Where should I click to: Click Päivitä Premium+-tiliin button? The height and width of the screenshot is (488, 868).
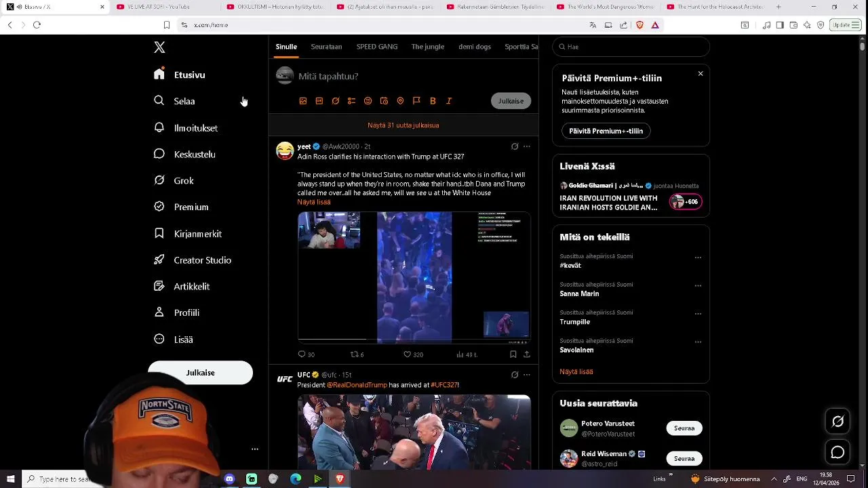pos(606,131)
